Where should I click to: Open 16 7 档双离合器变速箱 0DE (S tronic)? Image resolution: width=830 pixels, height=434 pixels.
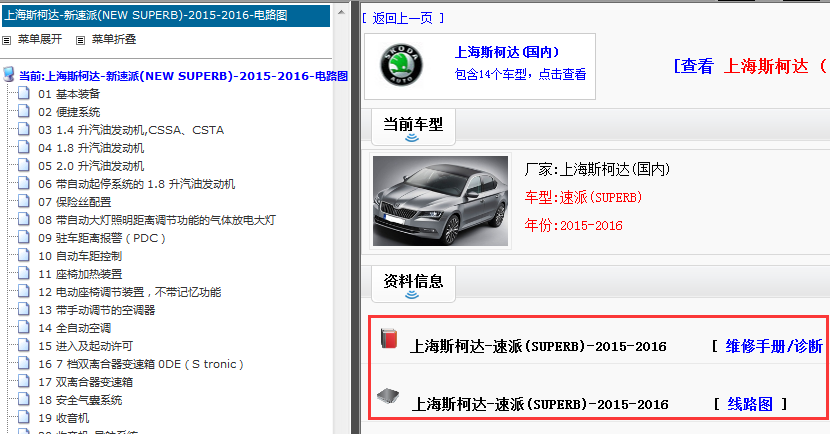coord(141,364)
